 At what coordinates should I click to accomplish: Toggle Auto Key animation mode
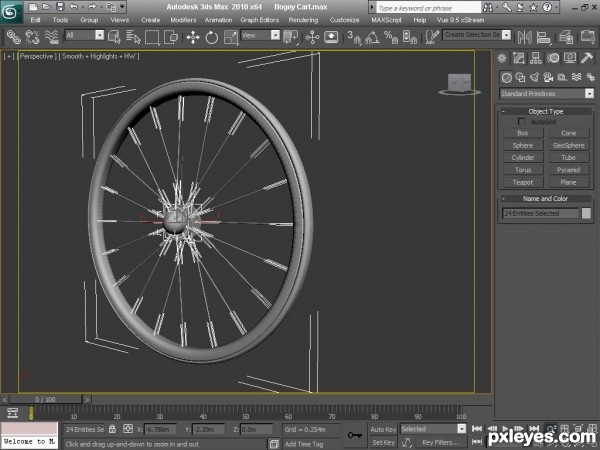coord(383,429)
